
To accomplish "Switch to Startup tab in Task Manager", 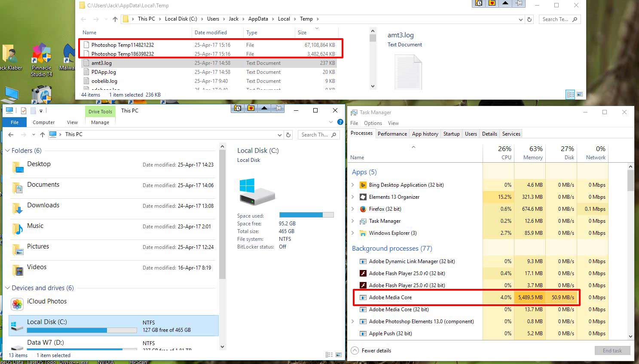I will pos(451,134).
